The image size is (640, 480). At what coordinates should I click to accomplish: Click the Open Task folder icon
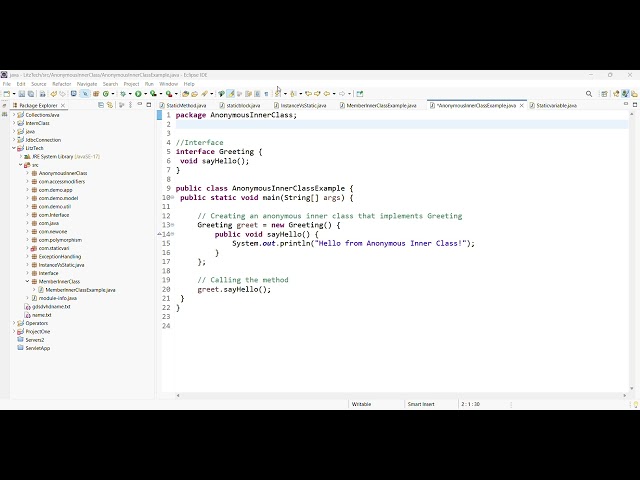coord(195,94)
